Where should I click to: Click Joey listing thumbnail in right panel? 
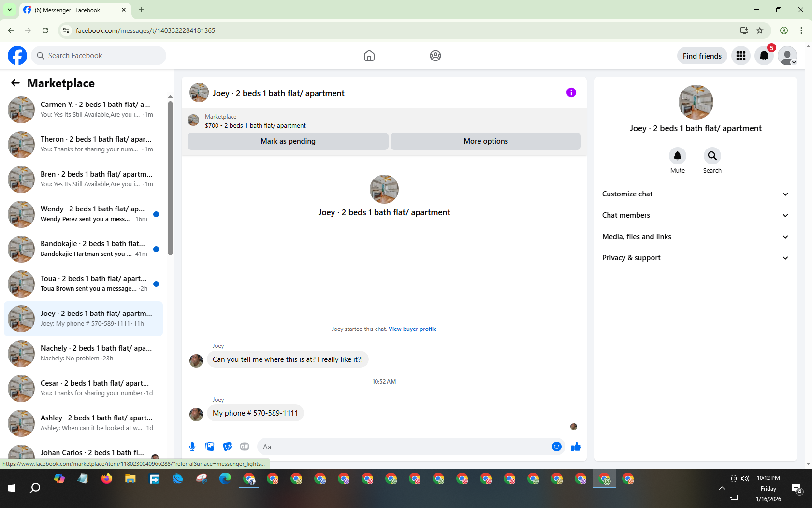[x=696, y=102]
